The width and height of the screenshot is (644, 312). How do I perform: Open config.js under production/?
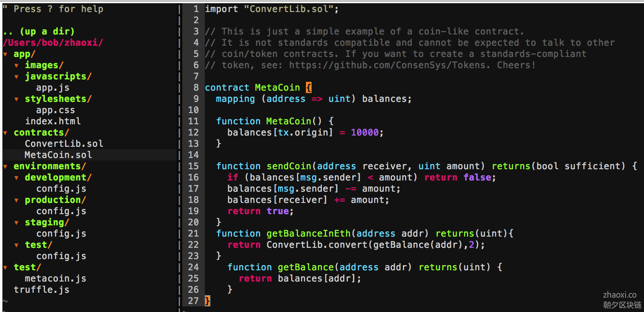coord(61,211)
